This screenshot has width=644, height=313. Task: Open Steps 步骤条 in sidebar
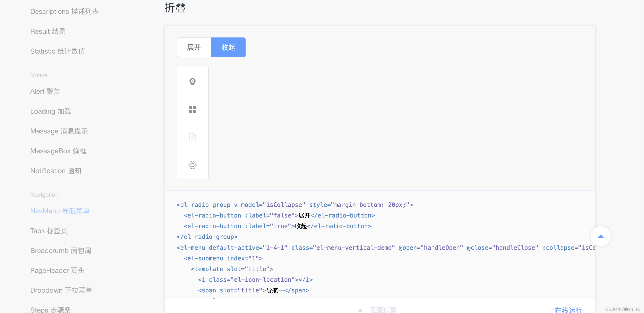51,310
